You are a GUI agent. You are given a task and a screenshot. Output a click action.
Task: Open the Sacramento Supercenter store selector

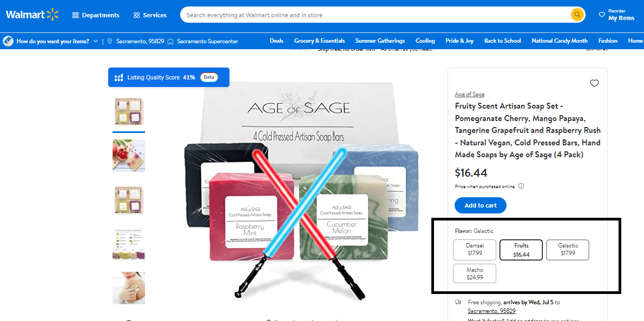(x=203, y=41)
